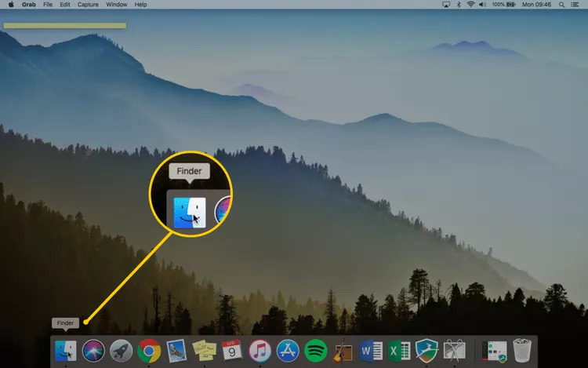588x368 pixels.
Task: Open the Trash in the Dock
Action: pyautogui.click(x=522, y=350)
